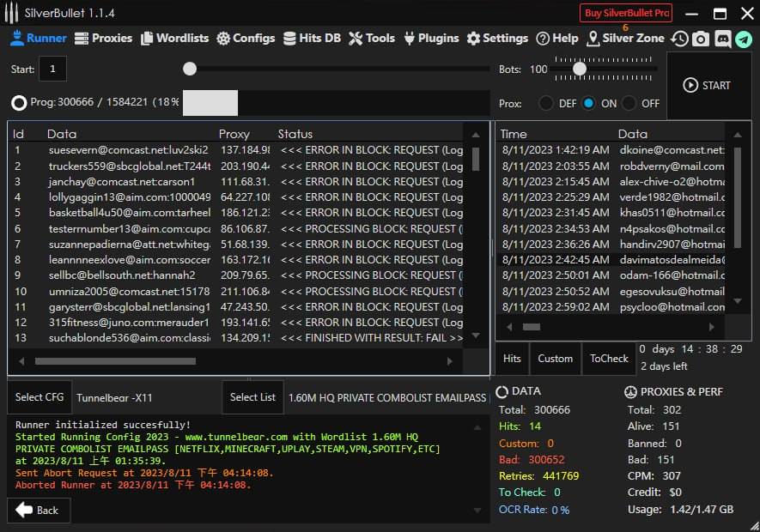Open the Settings menu

pyautogui.click(x=497, y=38)
